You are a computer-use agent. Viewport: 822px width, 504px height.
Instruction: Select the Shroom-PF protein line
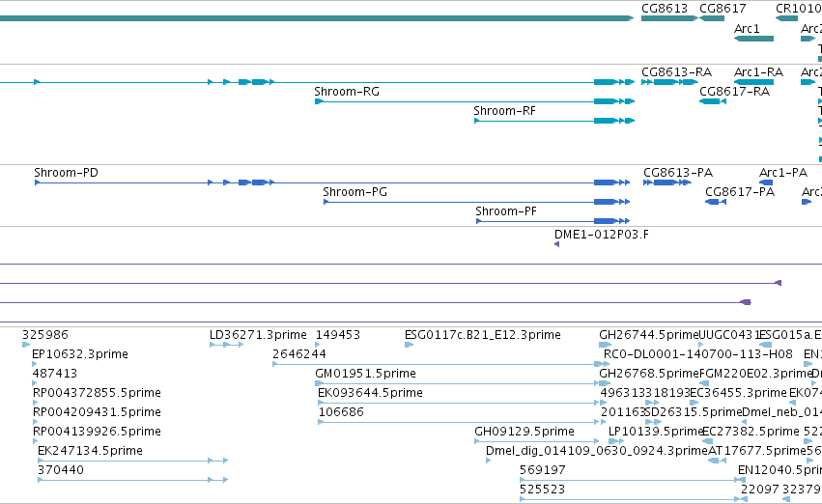pos(553,221)
